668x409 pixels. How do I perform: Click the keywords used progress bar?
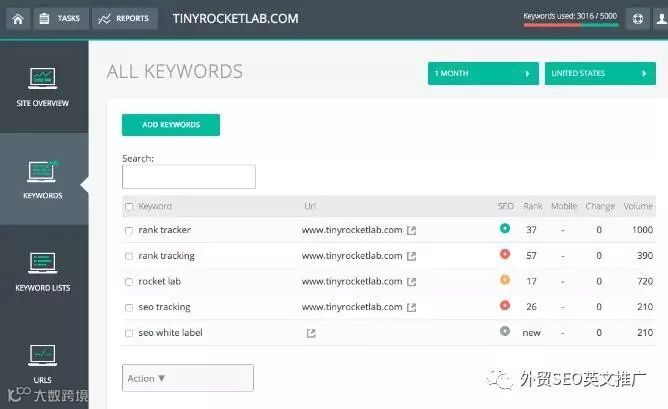click(x=571, y=25)
